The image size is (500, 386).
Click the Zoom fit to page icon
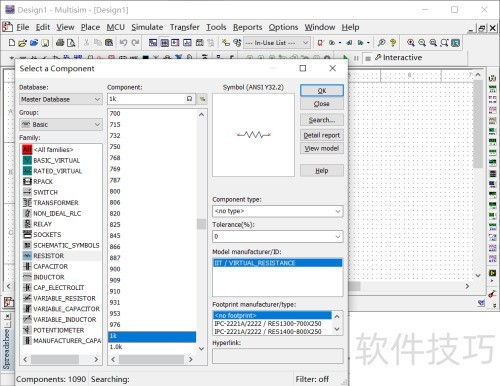coord(444,43)
